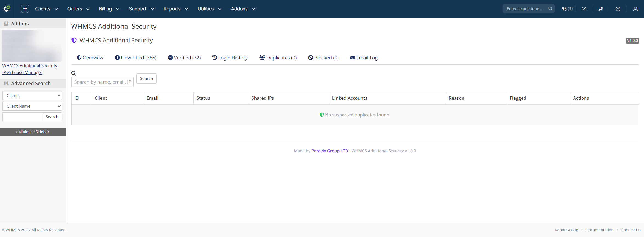The height and width of the screenshot is (237, 644).
Task: Click the Addons sidebar header icon
Action: 6,24
